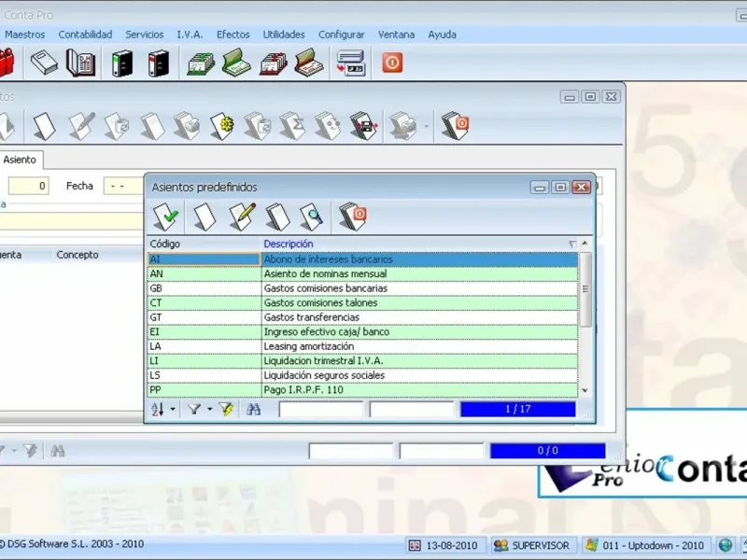Click the orange exit icon in Asientos predefinidos
747x560 pixels.
[x=353, y=217]
